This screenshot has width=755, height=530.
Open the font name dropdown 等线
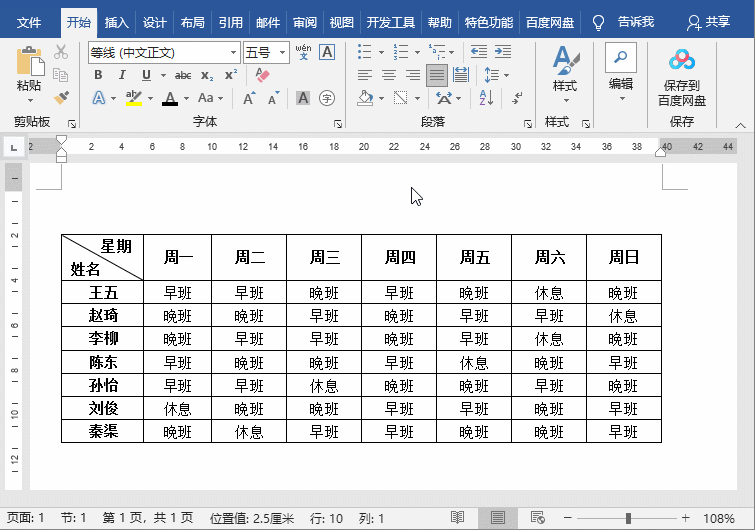(233, 52)
